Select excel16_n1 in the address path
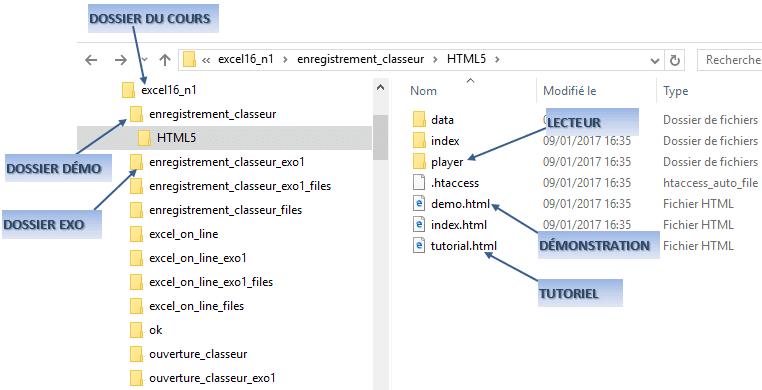Image resolution: width=762 pixels, height=390 pixels. point(246,60)
